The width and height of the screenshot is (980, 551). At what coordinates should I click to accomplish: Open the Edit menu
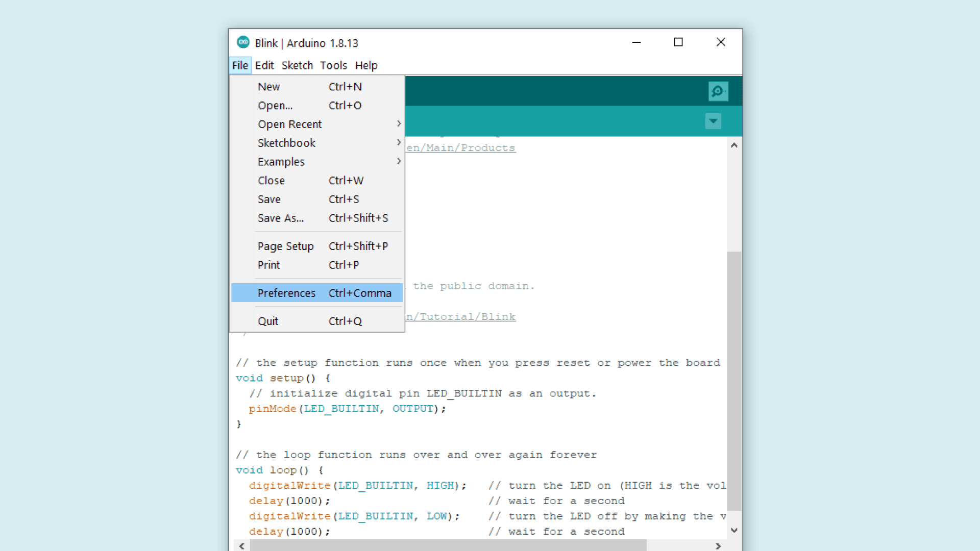pos(264,65)
